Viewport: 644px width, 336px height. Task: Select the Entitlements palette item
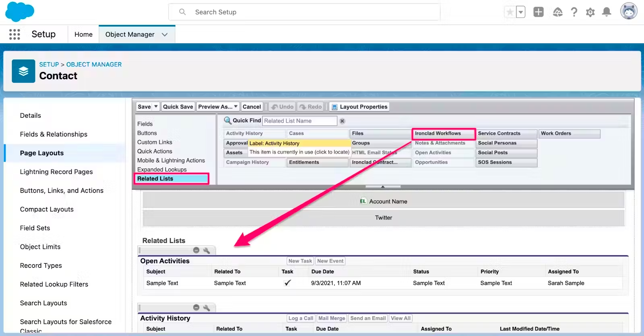click(x=317, y=162)
